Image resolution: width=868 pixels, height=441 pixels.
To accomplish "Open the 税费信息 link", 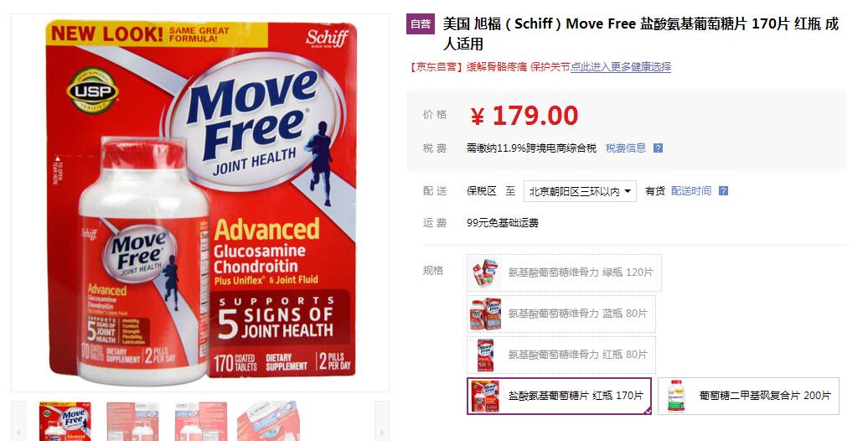I will [626, 148].
